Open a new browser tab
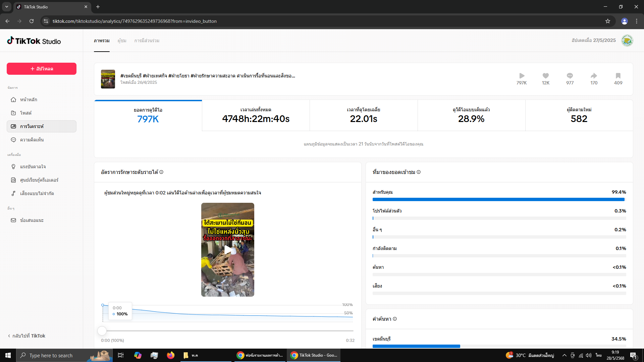Image resolution: width=644 pixels, height=362 pixels. pyautogui.click(x=98, y=7)
